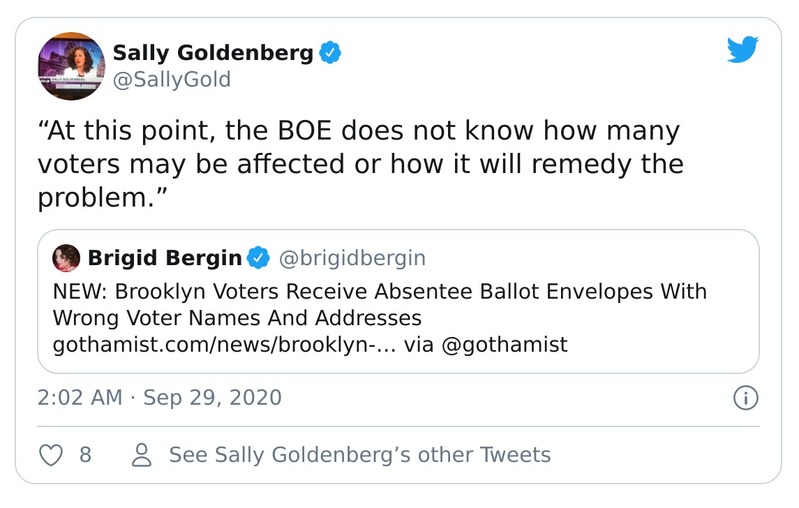799x508 pixels.
Task: Click Sally Goldenberg's verified badge
Action: click(x=330, y=52)
